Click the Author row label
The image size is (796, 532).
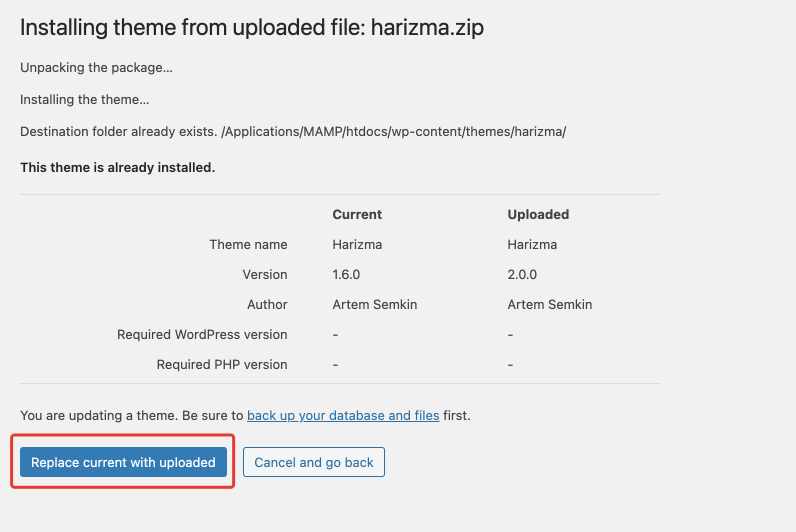coord(267,304)
